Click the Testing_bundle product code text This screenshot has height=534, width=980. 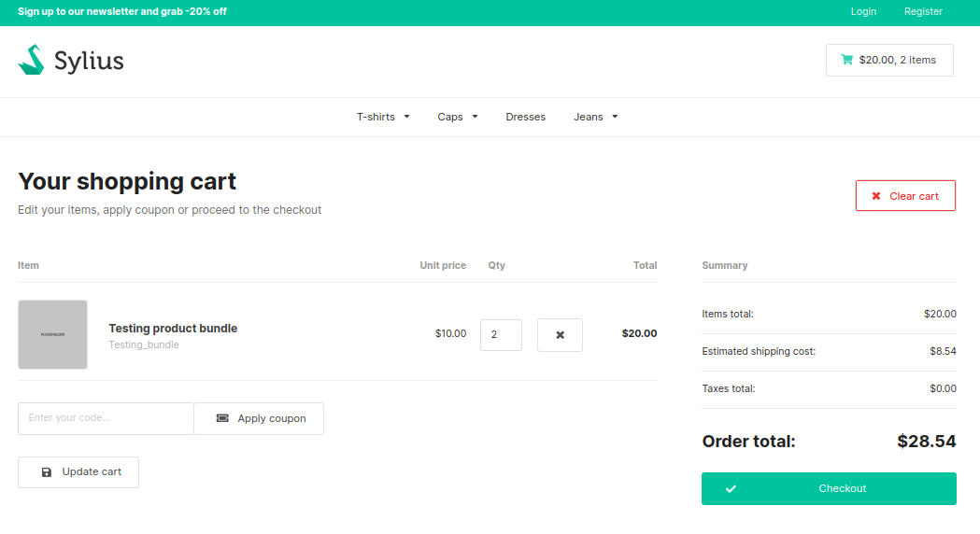coord(144,344)
